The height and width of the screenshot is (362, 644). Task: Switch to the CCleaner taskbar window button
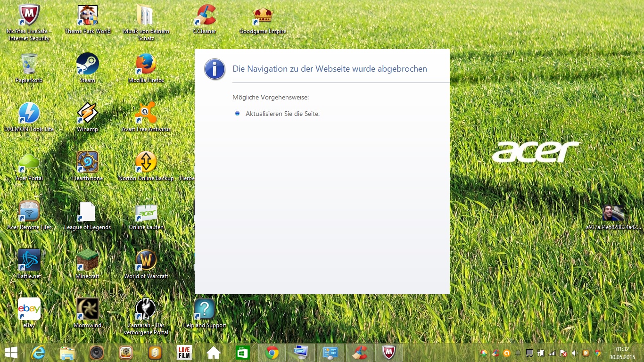[x=360, y=353]
